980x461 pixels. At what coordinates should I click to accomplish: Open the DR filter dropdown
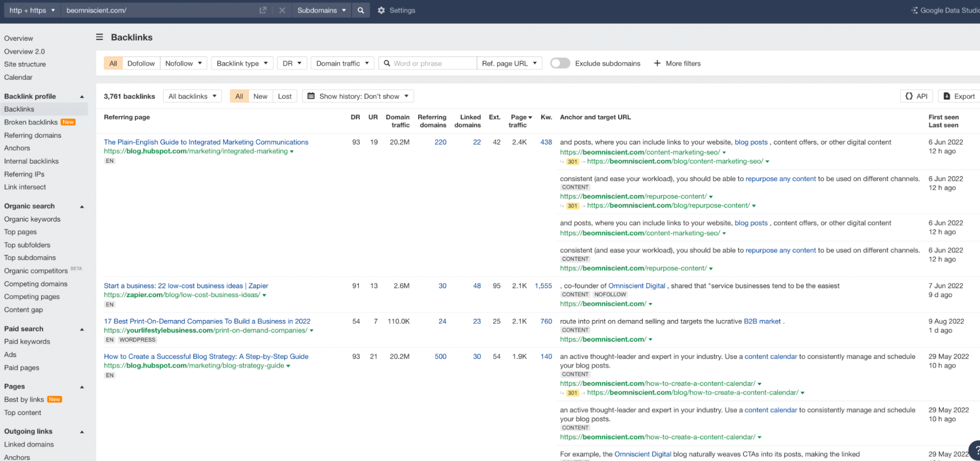point(292,63)
